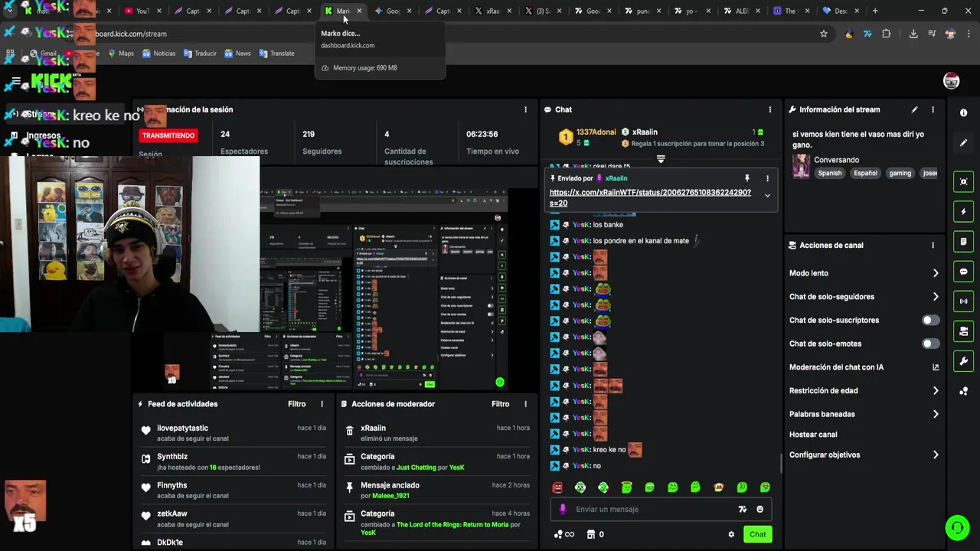
Task: Expand Palabras baneadas settings
Action: [x=936, y=414]
